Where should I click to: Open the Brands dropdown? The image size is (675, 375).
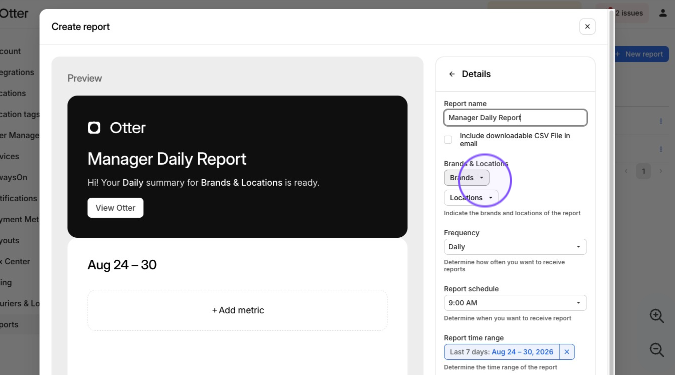click(467, 177)
